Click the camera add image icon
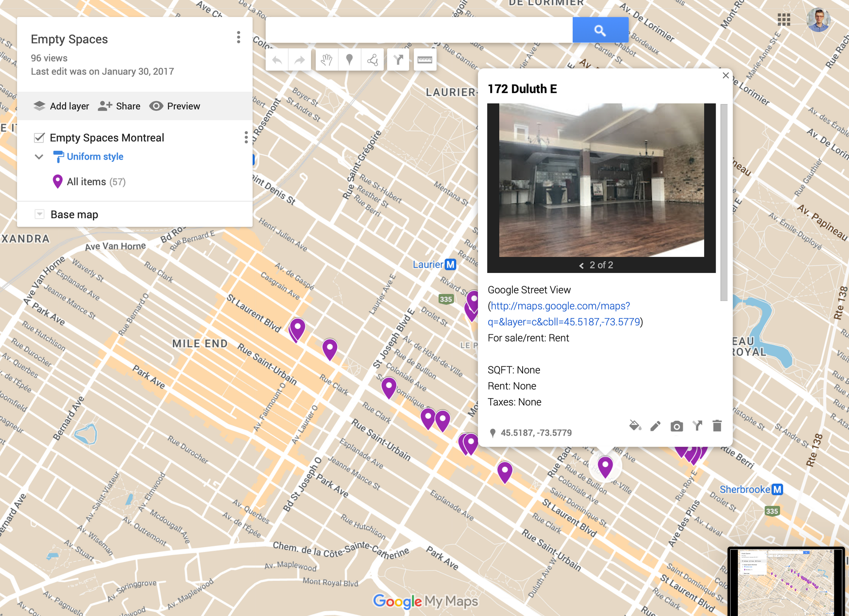The width and height of the screenshot is (849, 616). tap(677, 426)
